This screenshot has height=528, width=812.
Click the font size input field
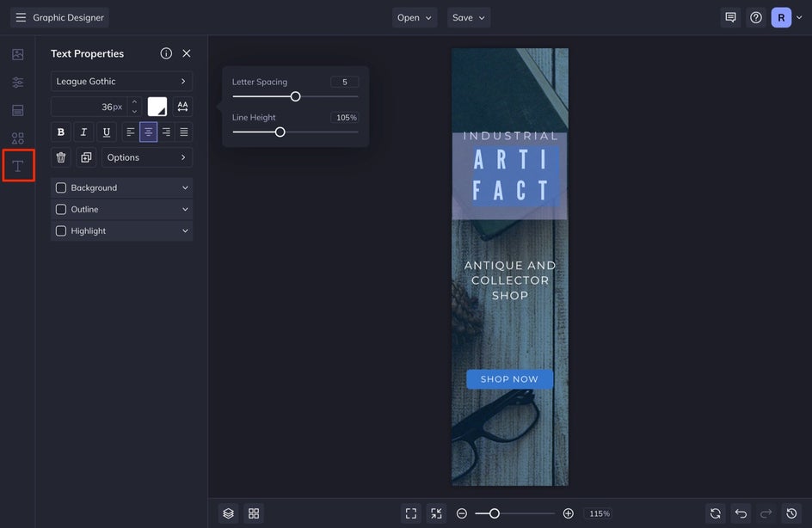pyautogui.click(x=88, y=107)
